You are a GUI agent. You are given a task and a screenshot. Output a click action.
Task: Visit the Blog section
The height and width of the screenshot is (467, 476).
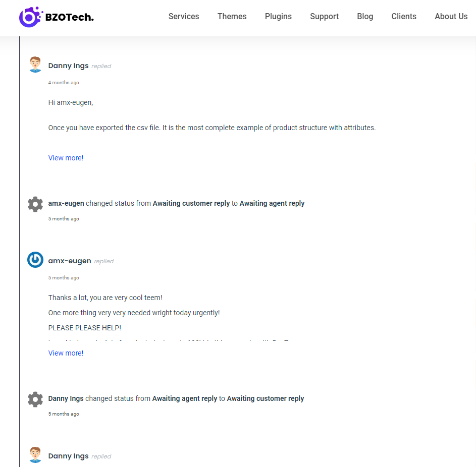[365, 16]
